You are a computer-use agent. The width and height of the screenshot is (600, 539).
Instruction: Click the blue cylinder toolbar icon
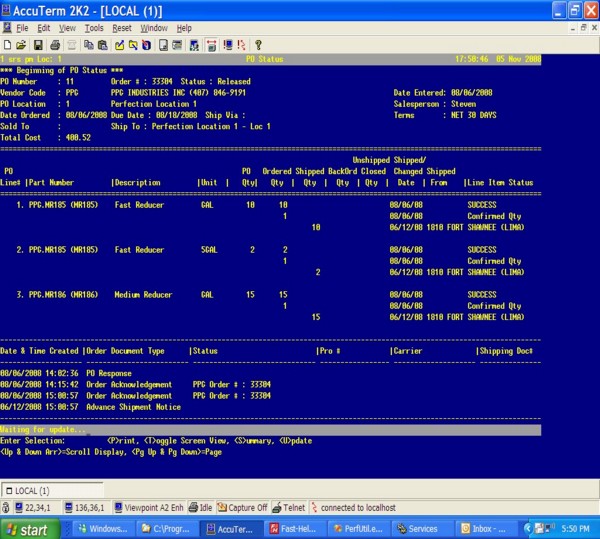point(146,45)
